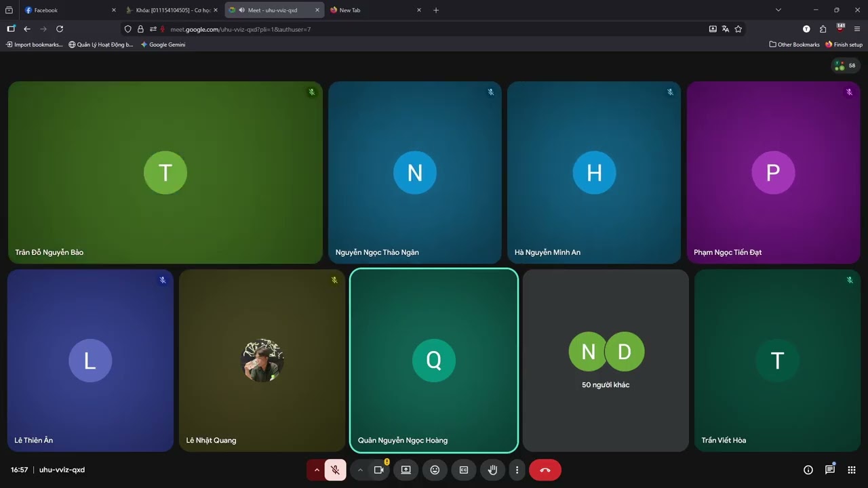868x488 pixels.
Task: Click muted mic indicator on Tiến Đạt tile
Action: pyautogui.click(x=849, y=92)
